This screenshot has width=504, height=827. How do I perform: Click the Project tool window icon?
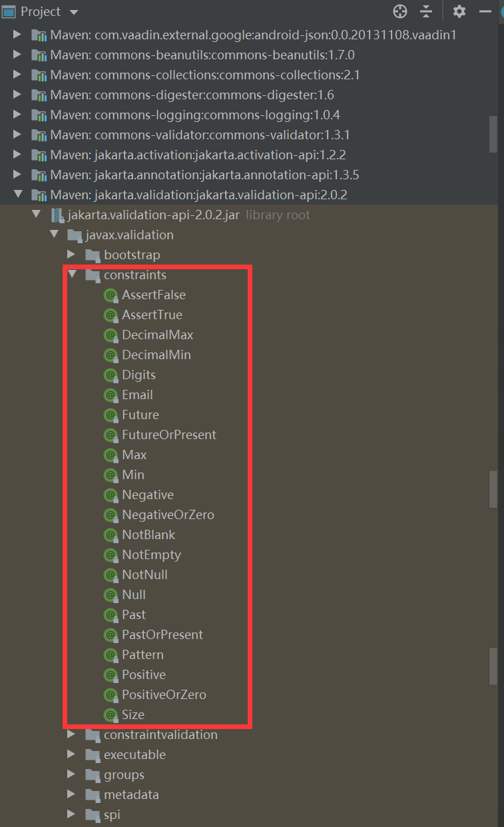(9, 12)
